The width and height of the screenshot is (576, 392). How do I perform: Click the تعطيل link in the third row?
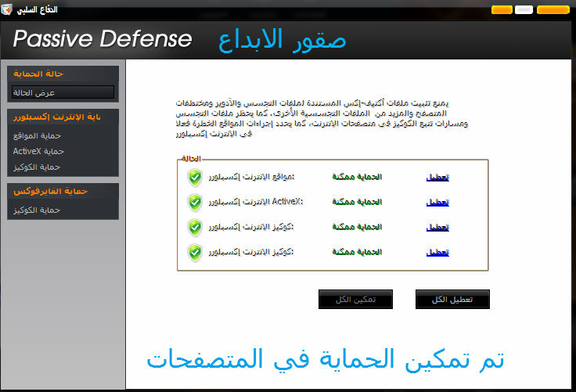click(x=437, y=228)
